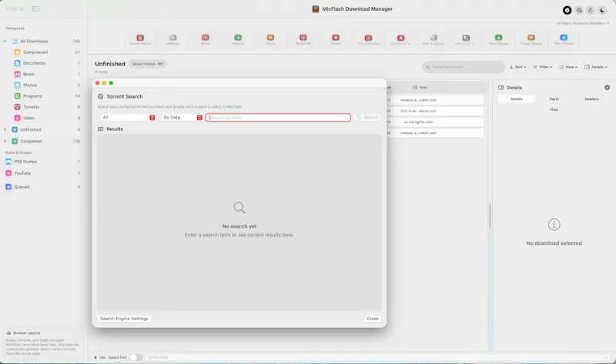Click the Search button in Torrent Search
This screenshot has height=364, width=616.
[367, 118]
